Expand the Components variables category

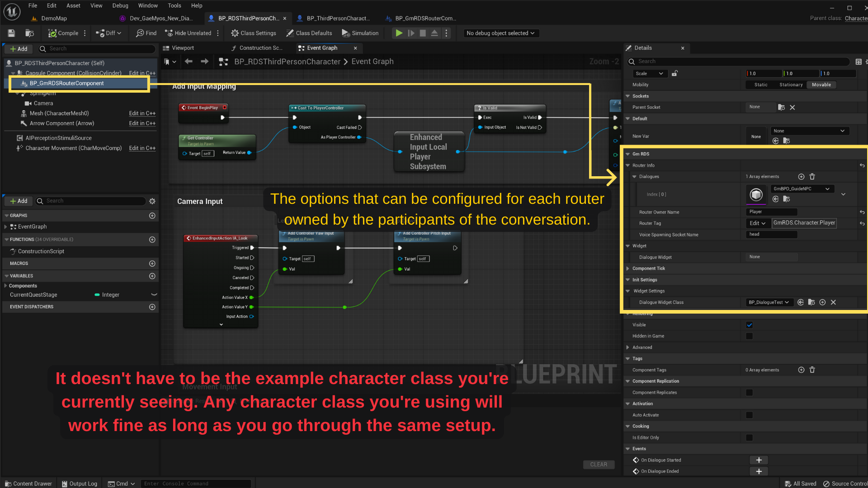coord(5,286)
